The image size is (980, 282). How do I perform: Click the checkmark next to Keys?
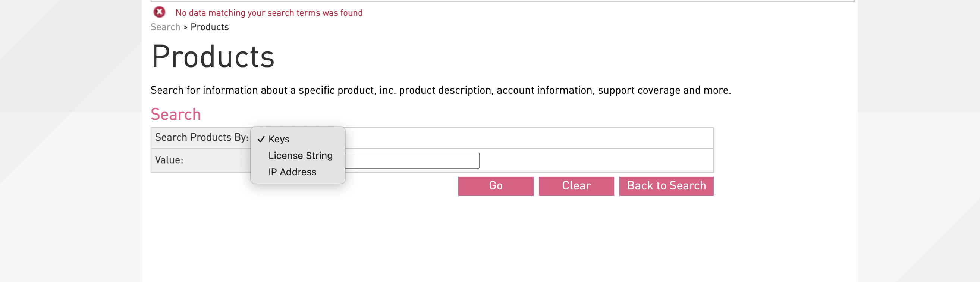[261, 139]
